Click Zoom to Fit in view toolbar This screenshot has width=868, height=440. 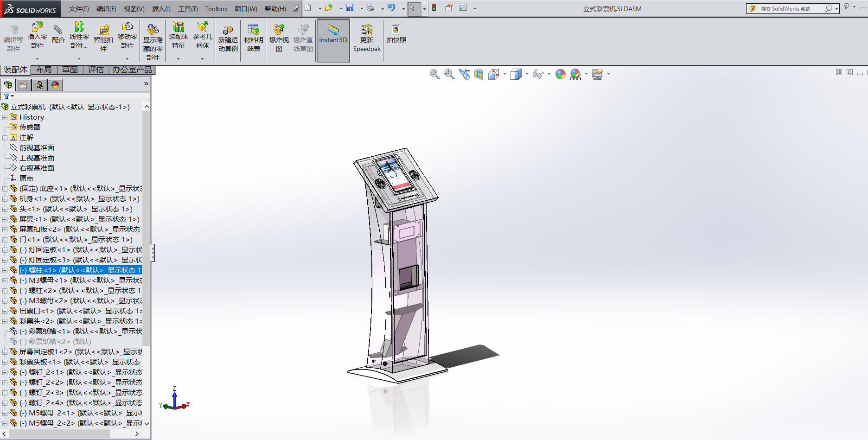pos(434,74)
